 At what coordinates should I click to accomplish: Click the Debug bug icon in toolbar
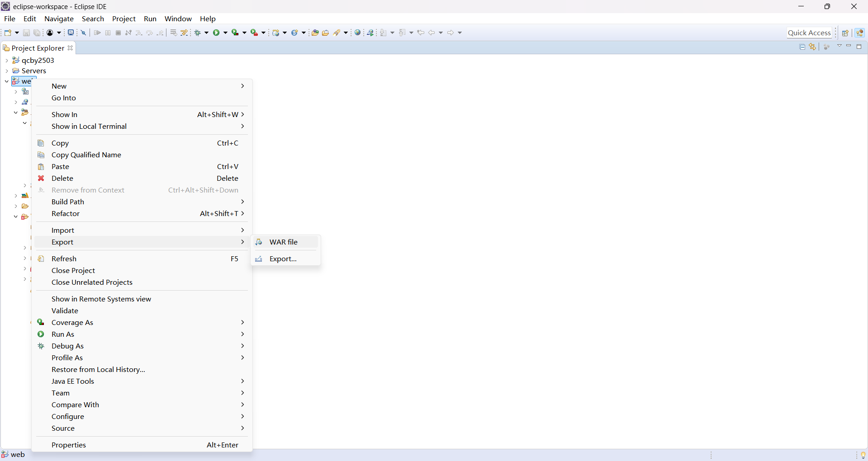(x=198, y=33)
